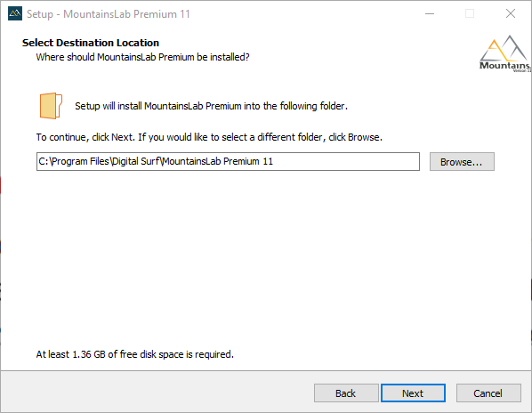Click the 'Mountains' wordmark under the peaks logo
The width and height of the screenshot is (532, 413).
tap(504, 65)
